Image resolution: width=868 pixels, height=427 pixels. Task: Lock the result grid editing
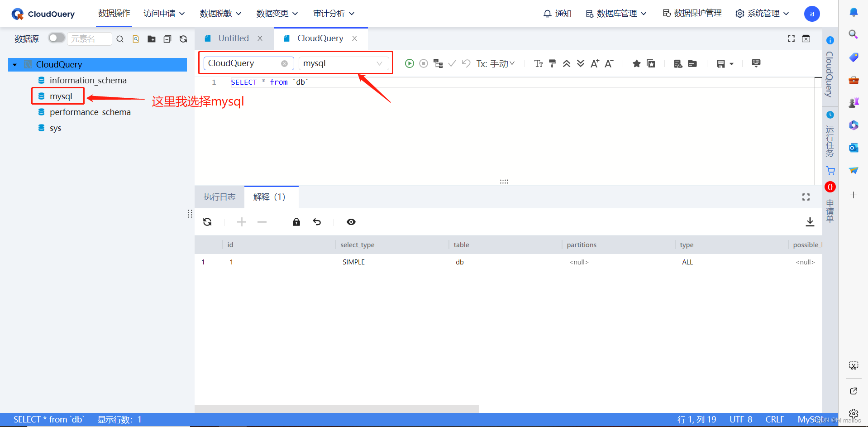click(x=296, y=222)
